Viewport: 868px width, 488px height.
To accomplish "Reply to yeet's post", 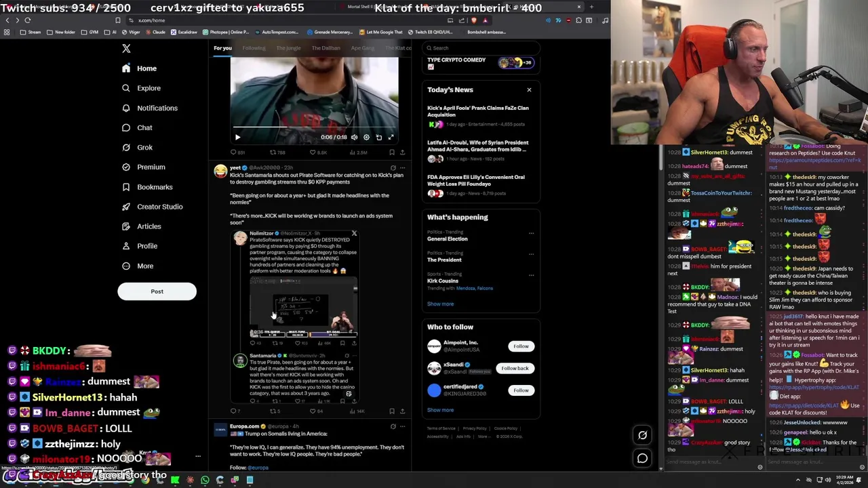I will pyautogui.click(x=234, y=411).
